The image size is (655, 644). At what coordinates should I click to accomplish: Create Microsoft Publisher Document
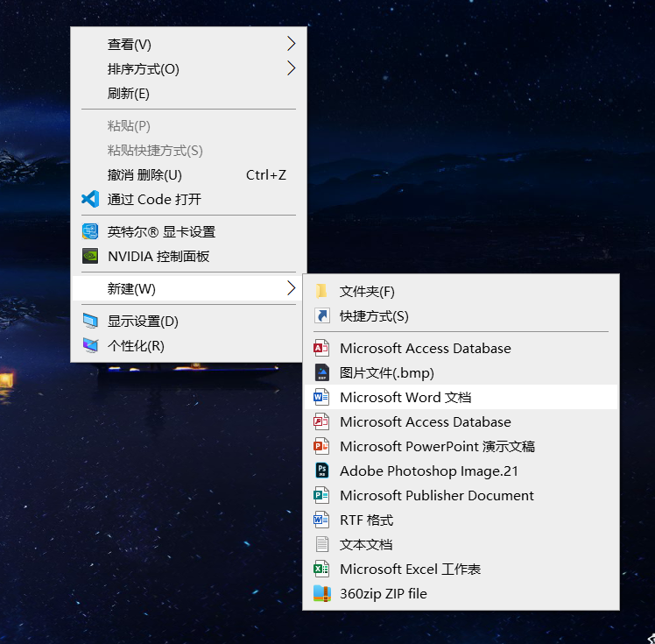pyautogui.click(x=461, y=495)
